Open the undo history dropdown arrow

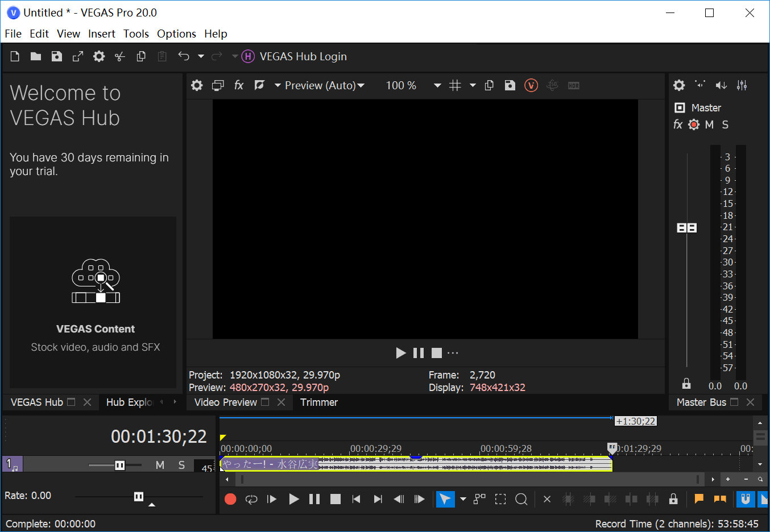(201, 56)
